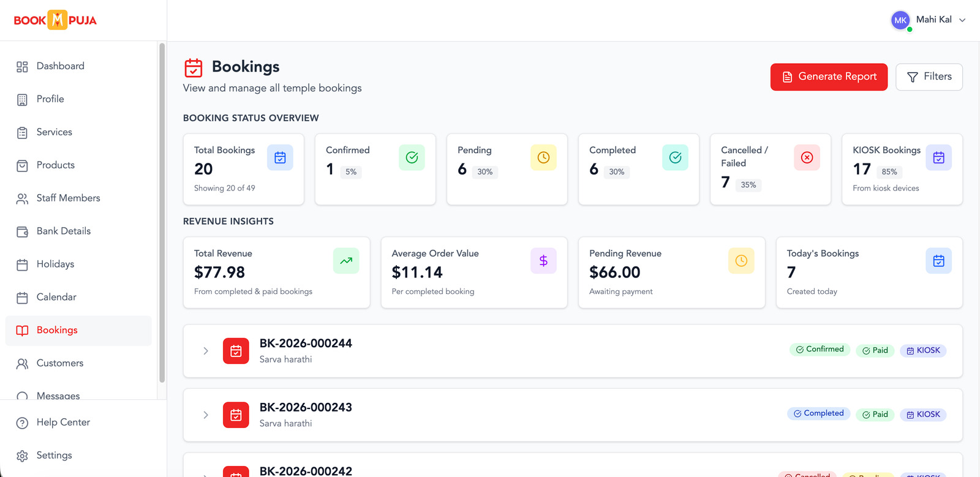Click the Staff Members people icon
This screenshot has height=477, width=980.
tap(22, 198)
